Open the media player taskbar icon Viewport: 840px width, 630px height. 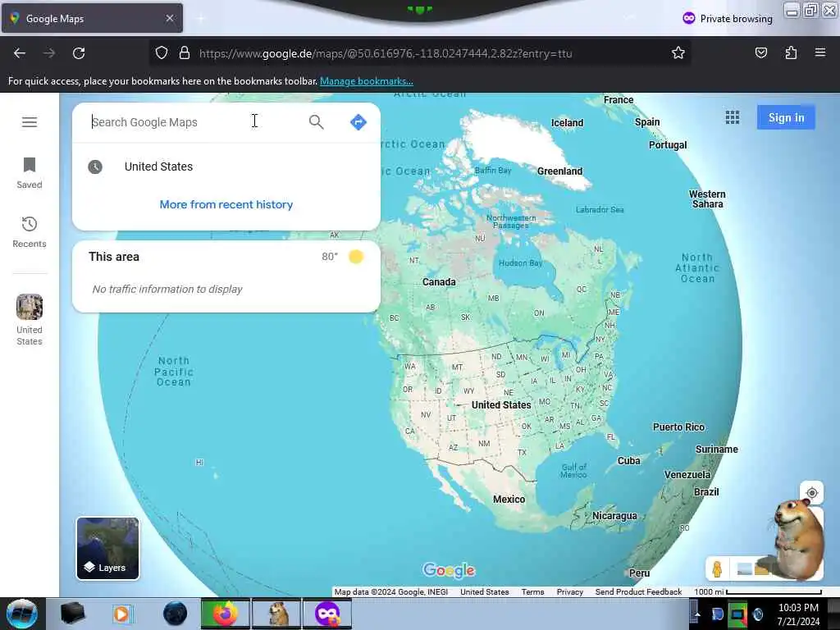pyautogui.click(x=122, y=614)
